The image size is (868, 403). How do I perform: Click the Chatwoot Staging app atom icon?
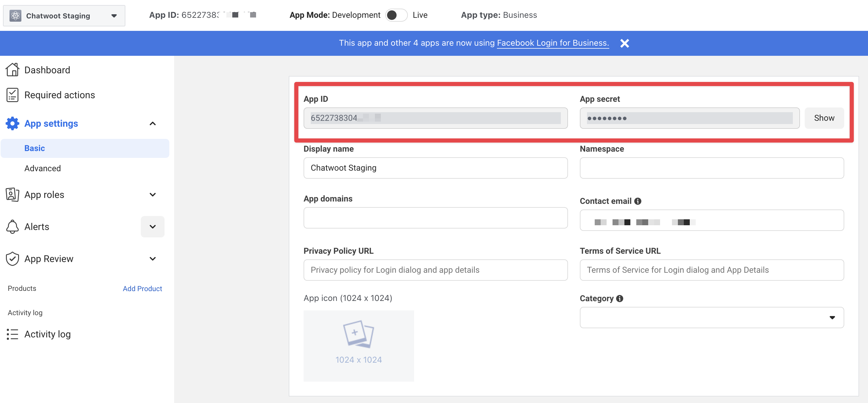(x=15, y=15)
